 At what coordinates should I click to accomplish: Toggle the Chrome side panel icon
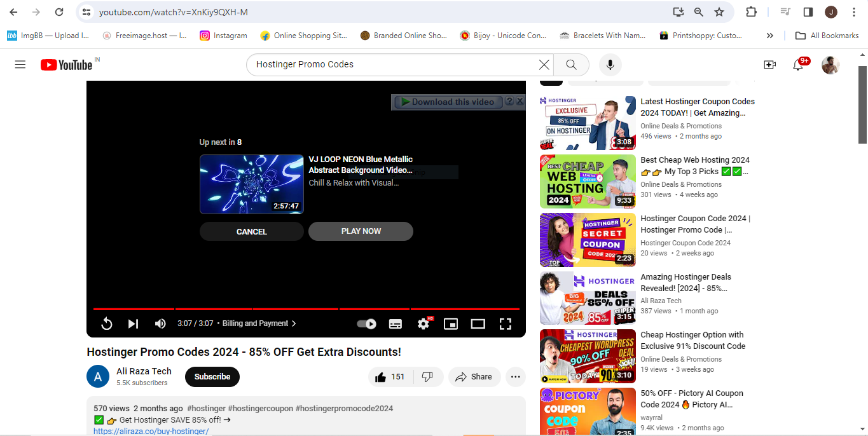point(808,12)
